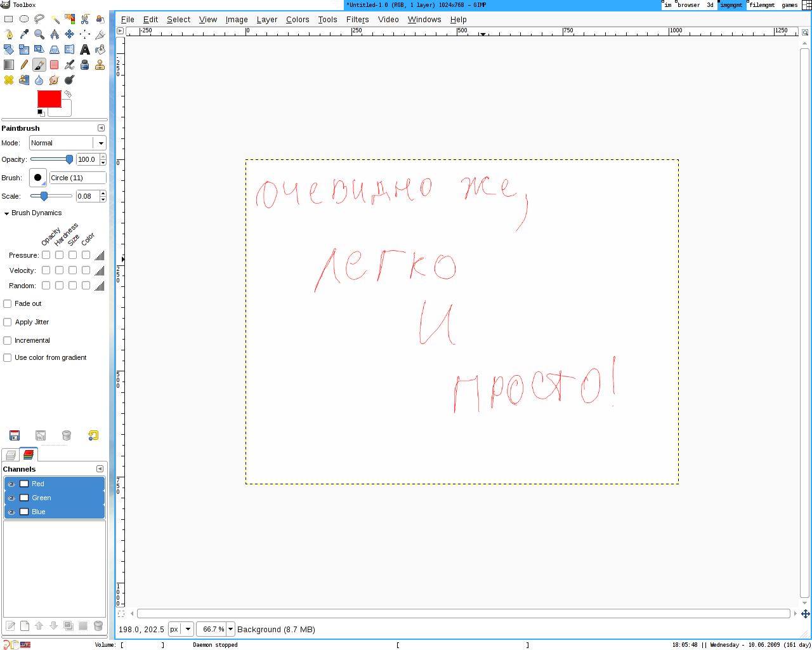The image size is (812, 650).
Task: Save tool options button
Action: click(x=15, y=435)
